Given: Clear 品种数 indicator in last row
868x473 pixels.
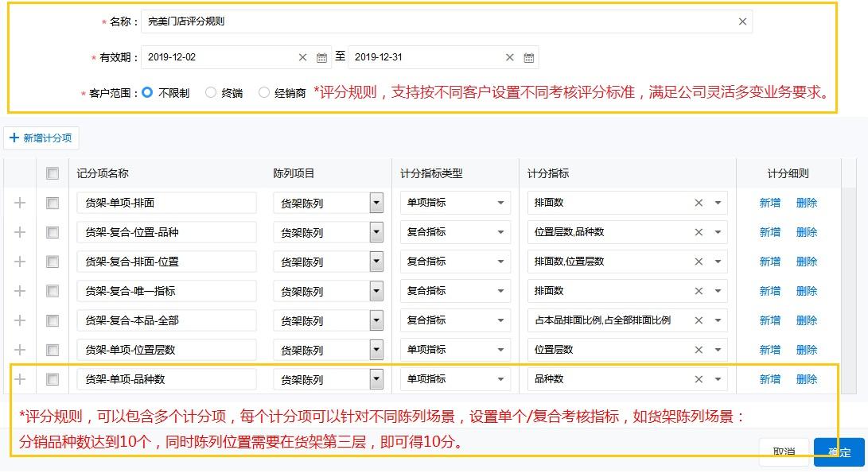Looking at the screenshot, I should pos(699,380).
